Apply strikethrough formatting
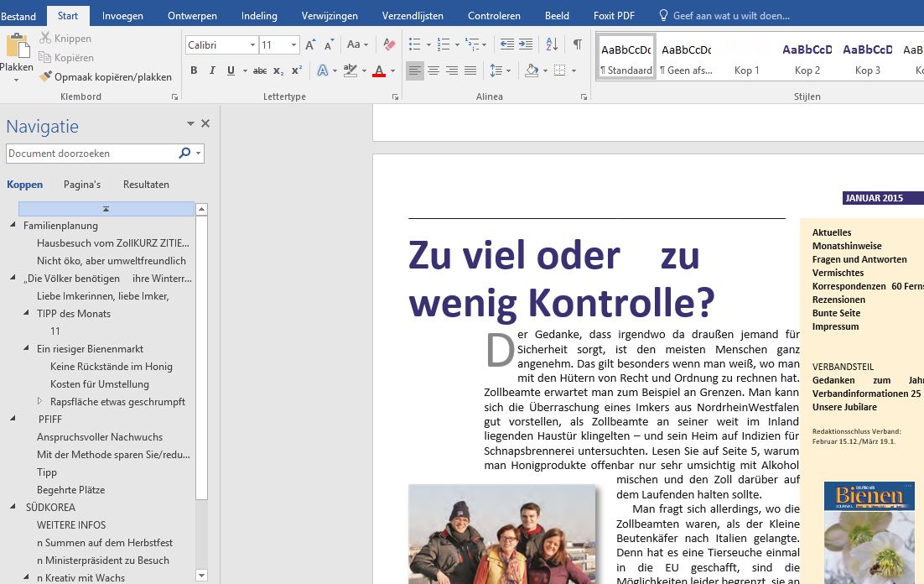 [x=260, y=70]
